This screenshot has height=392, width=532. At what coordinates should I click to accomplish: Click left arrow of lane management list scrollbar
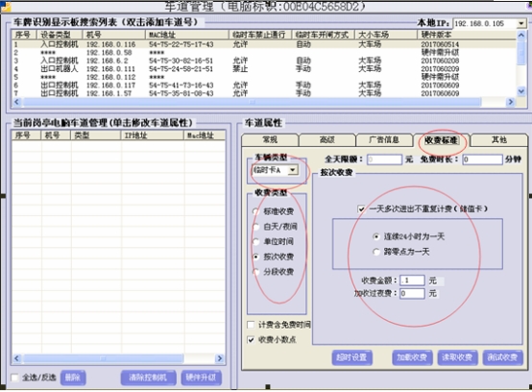click(17, 358)
